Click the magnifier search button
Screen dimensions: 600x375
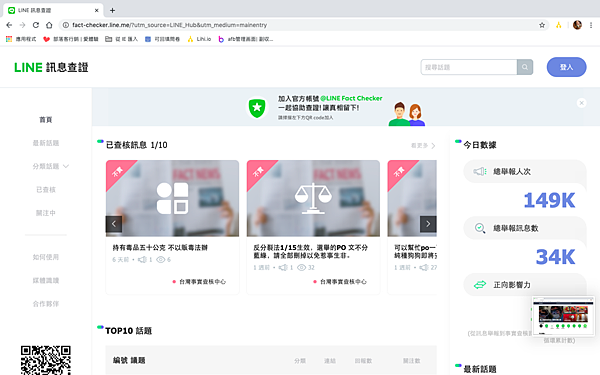(525, 67)
